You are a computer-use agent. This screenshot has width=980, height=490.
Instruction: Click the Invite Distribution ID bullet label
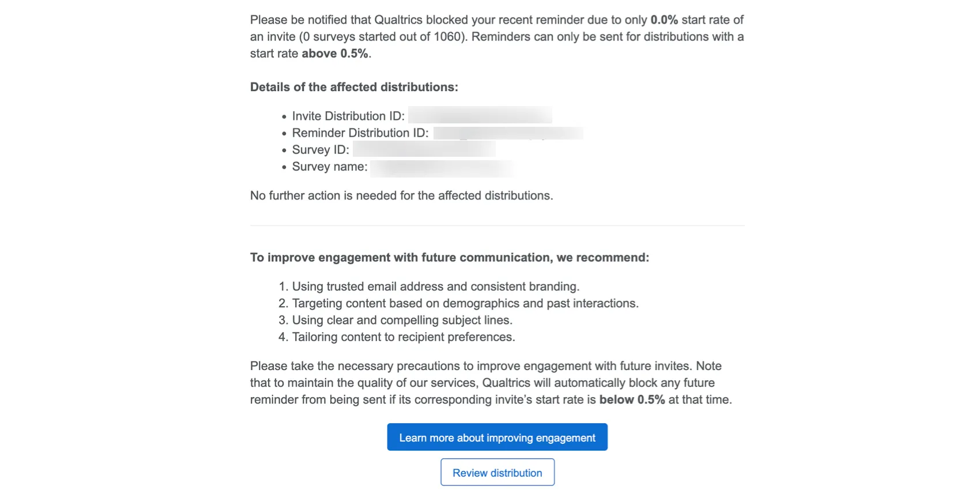tap(347, 116)
